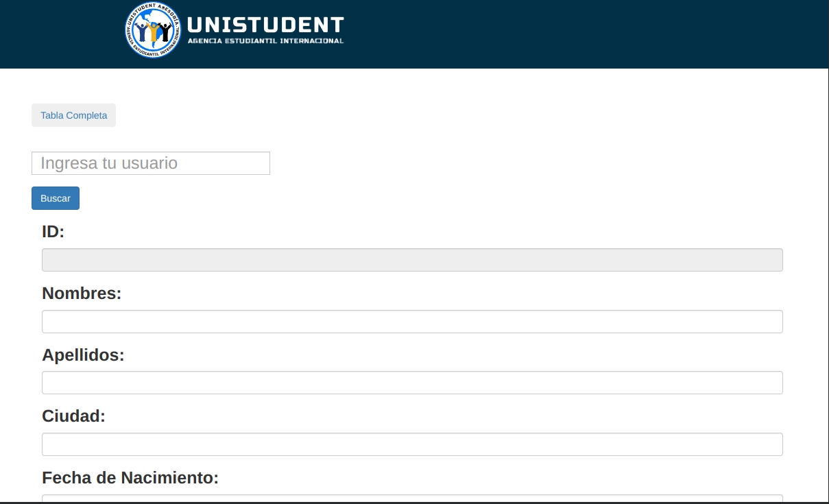Click the curved UNISTUDENT ASESORIA text on logo ring
The height and width of the screenshot is (504, 829).
point(154,10)
